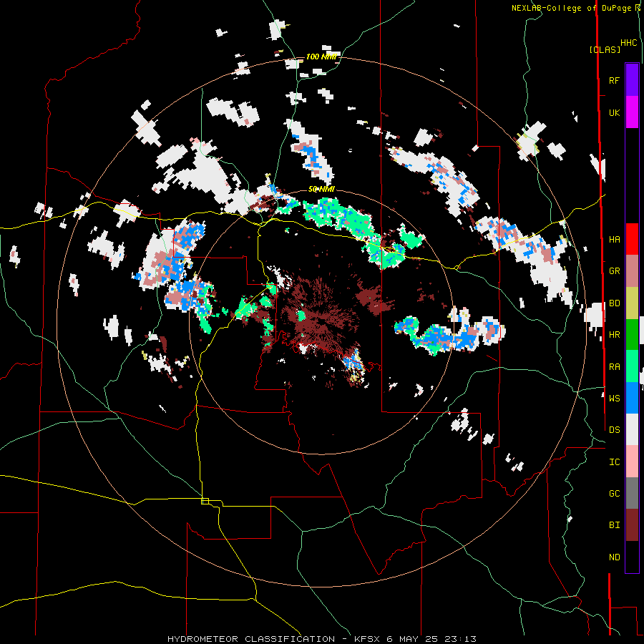Click the 100 NMI range ring label
The width and height of the screenshot is (644, 644).
[x=321, y=57]
